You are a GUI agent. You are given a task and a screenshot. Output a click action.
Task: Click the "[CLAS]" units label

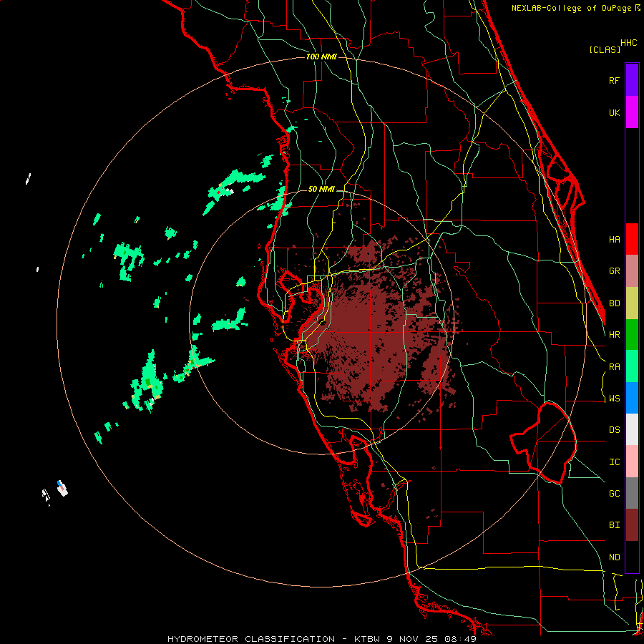tap(605, 49)
